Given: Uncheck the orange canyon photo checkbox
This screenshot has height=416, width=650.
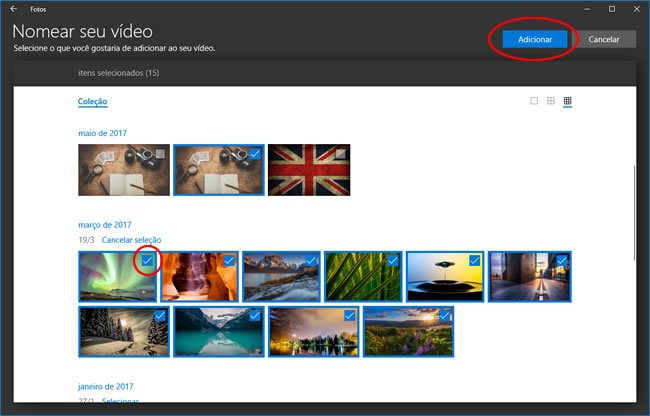Looking at the screenshot, I should 228,260.
